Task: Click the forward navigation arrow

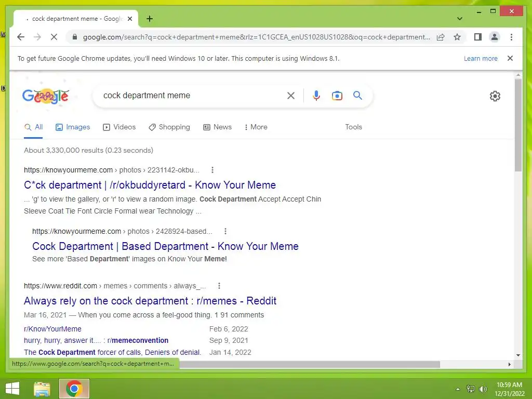Action: click(x=37, y=37)
